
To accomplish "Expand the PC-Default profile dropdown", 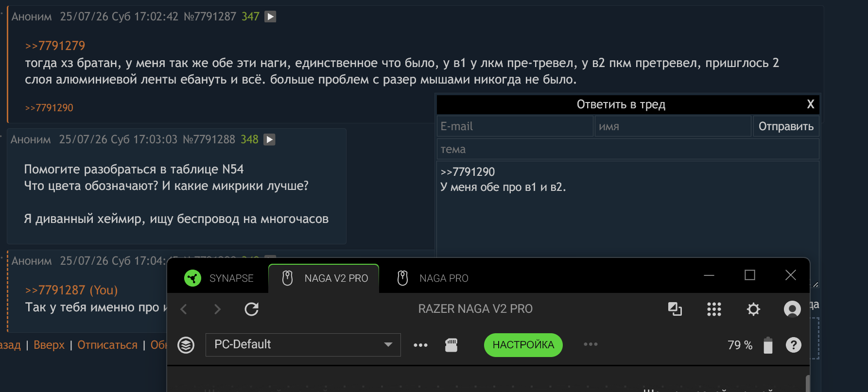I will 303,345.
